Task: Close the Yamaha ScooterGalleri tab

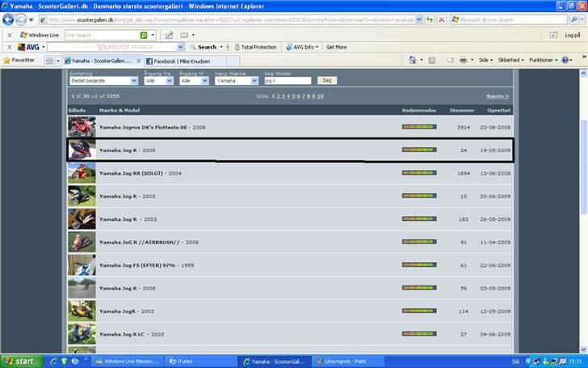Action: (138, 61)
